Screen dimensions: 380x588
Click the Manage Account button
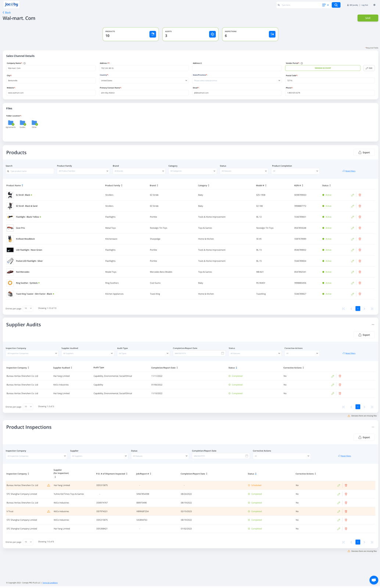pyautogui.click(x=323, y=68)
